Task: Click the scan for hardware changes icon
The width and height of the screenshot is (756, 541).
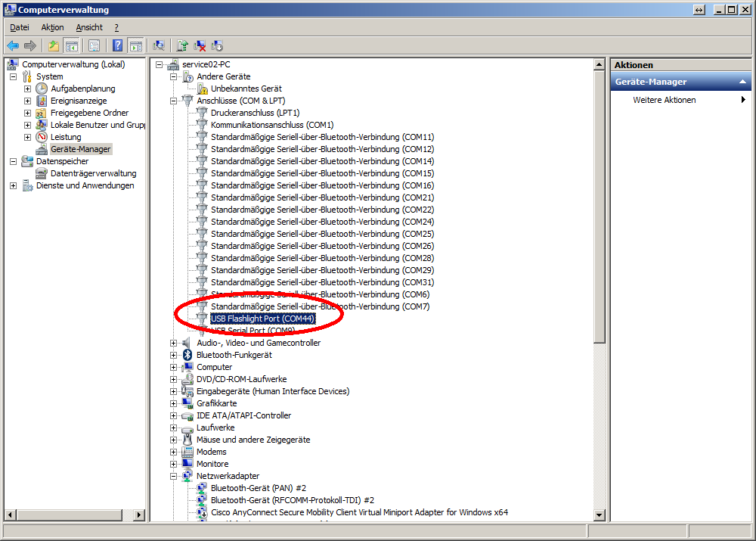Action: (x=159, y=45)
